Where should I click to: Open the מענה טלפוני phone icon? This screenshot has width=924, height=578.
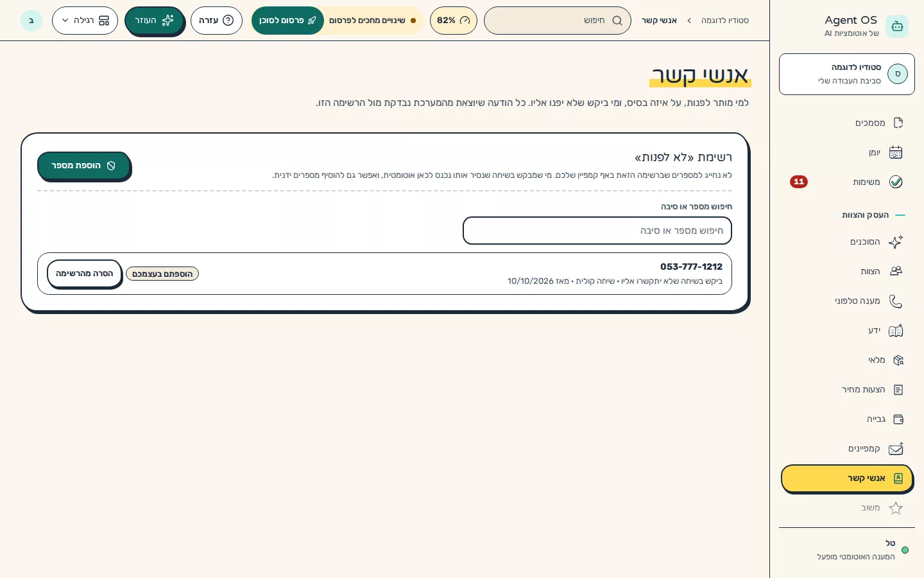[896, 301]
